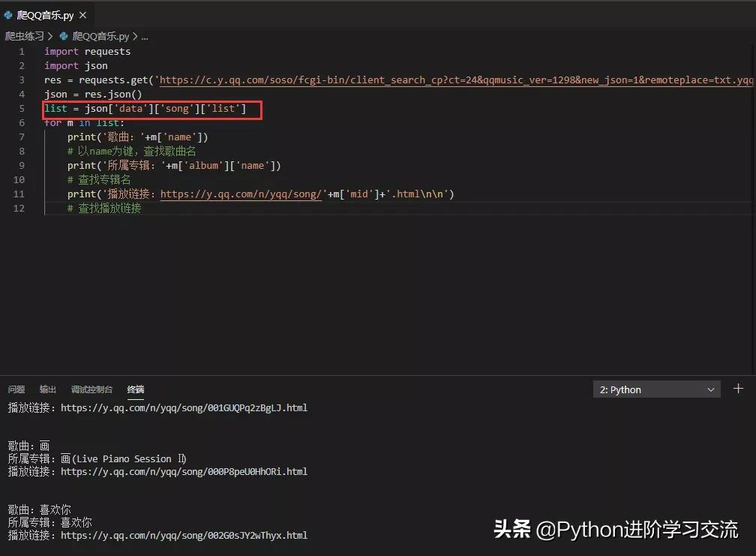Switch to the 问题 panel tab
The image size is (756, 556).
pyautogui.click(x=16, y=389)
